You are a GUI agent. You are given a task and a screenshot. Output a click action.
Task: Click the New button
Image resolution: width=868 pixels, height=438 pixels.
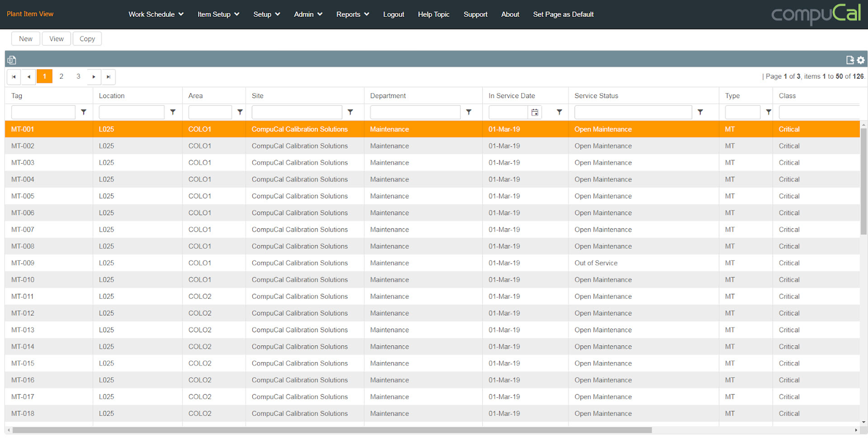click(x=25, y=38)
